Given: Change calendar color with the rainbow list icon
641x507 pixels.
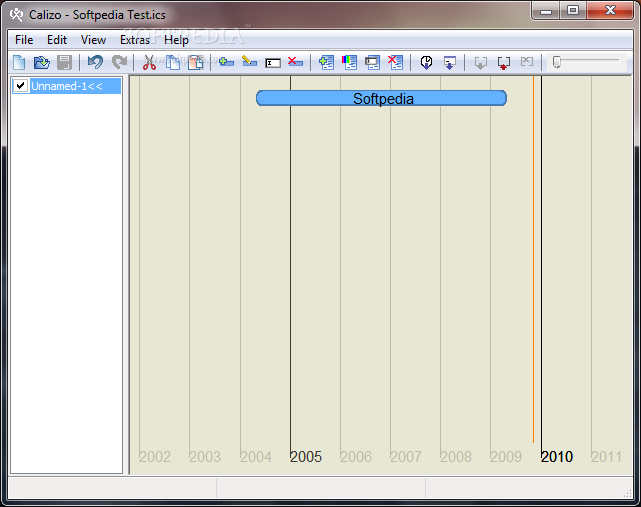Looking at the screenshot, I should click(x=350, y=62).
